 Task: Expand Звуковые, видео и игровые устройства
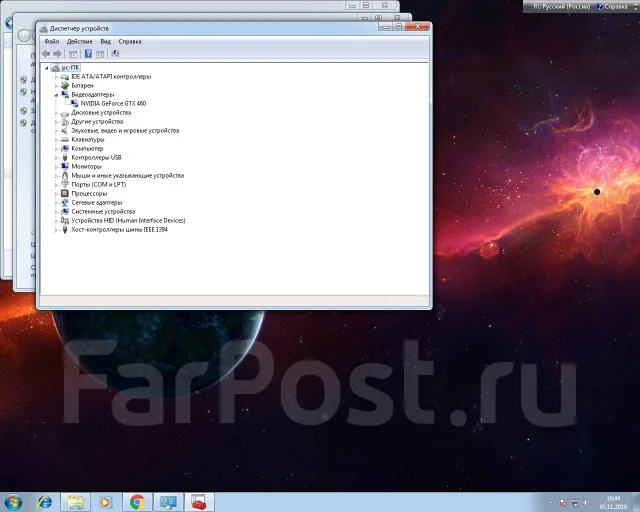[x=56, y=131]
